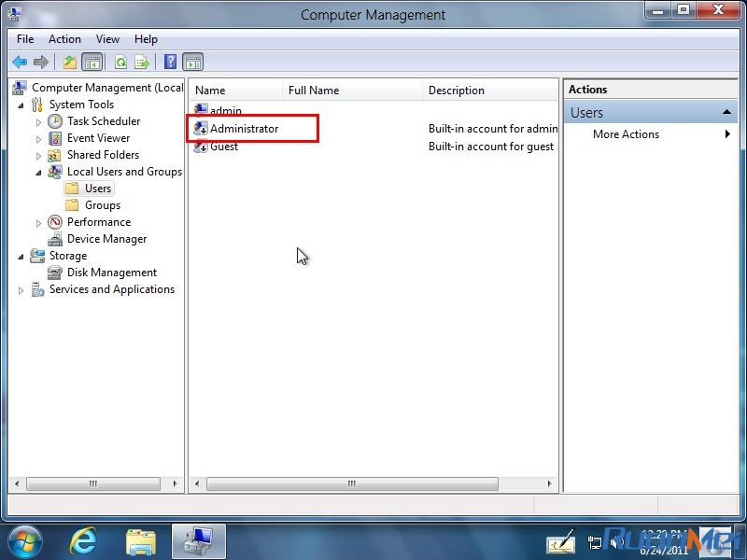
Task: Click the Services and Applications icon
Action: [x=37, y=289]
